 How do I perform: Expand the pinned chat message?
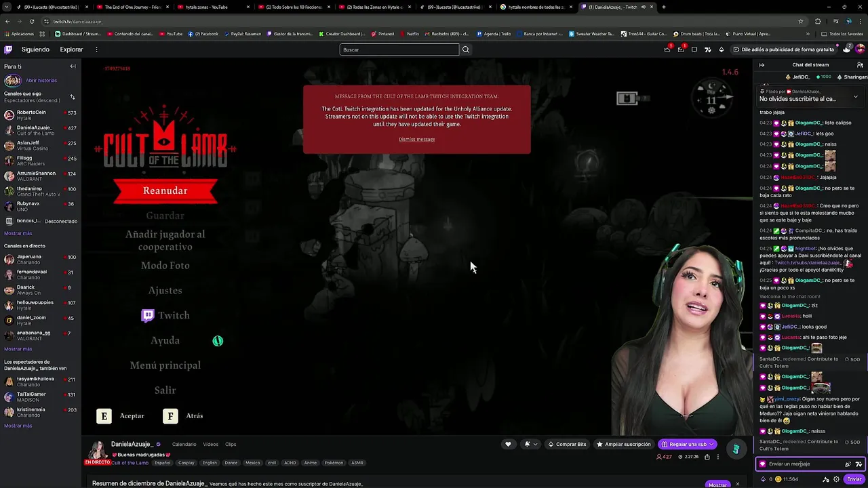(x=855, y=96)
